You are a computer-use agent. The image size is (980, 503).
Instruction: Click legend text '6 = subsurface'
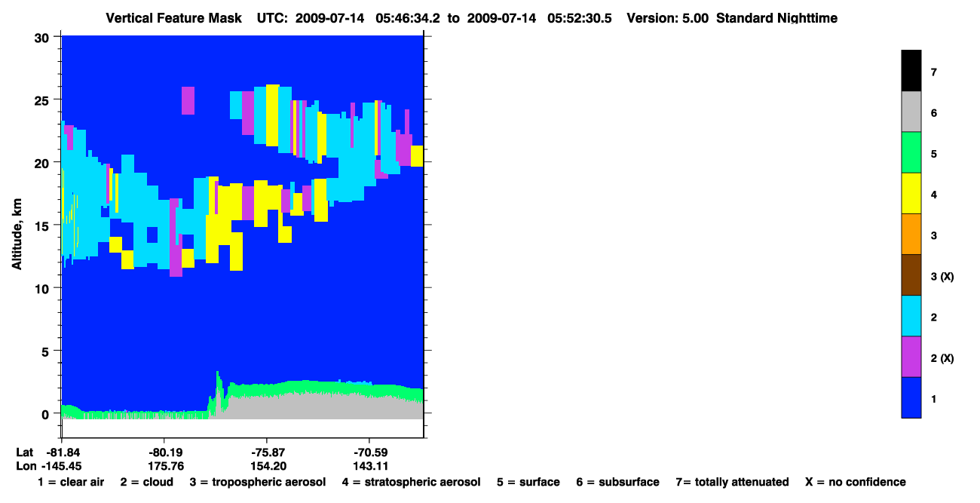click(617, 482)
